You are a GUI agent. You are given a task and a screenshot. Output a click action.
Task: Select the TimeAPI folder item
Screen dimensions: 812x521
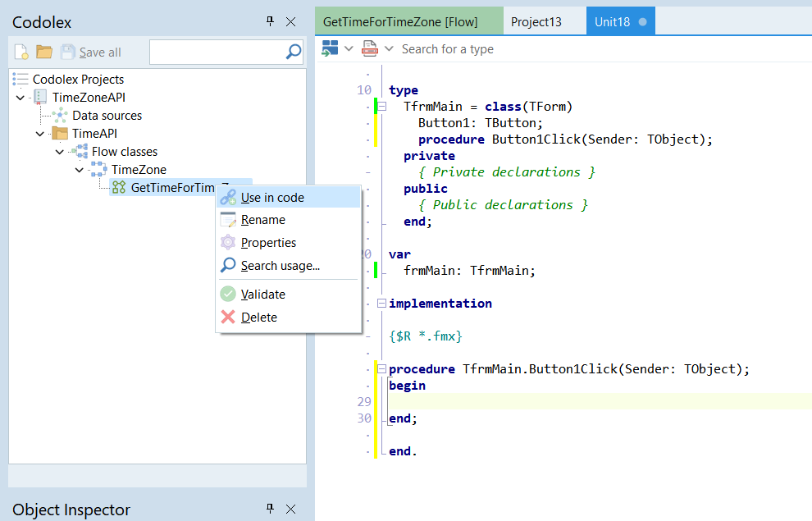pos(95,134)
